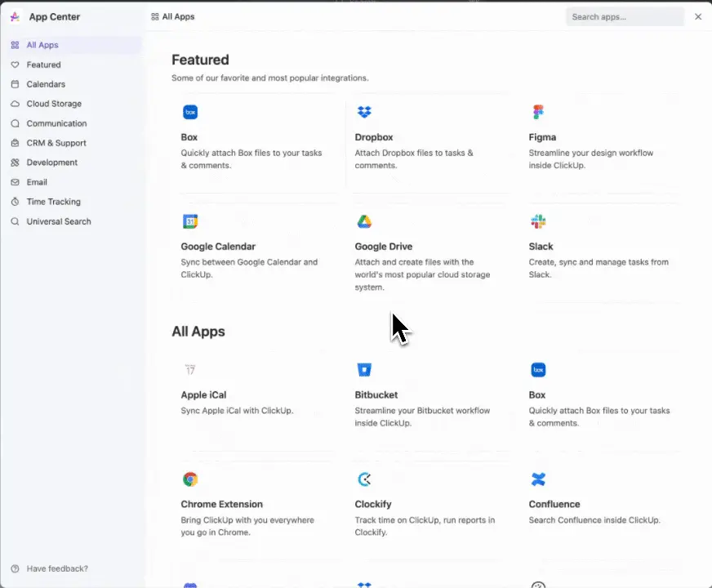Click the Google Drive logo icon
The height and width of the screenshot is (588, 712).
364,221
